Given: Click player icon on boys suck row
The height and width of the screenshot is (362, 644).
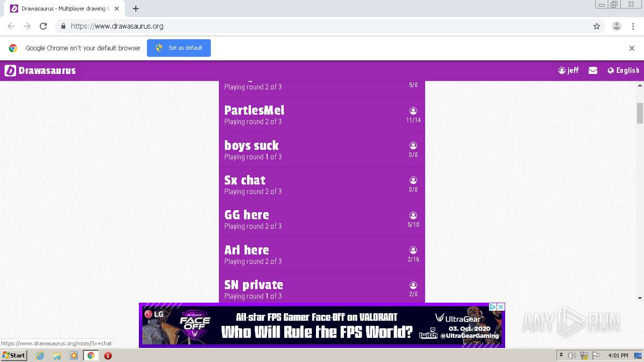Looking at the screenshot, I should (x=413, y=145).
